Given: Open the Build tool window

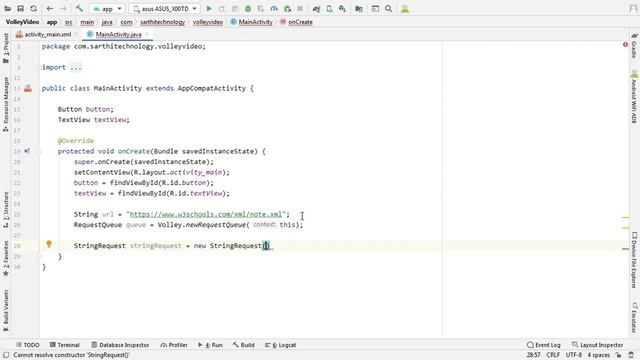Looking at the screenshot, I should pos(244,345).
